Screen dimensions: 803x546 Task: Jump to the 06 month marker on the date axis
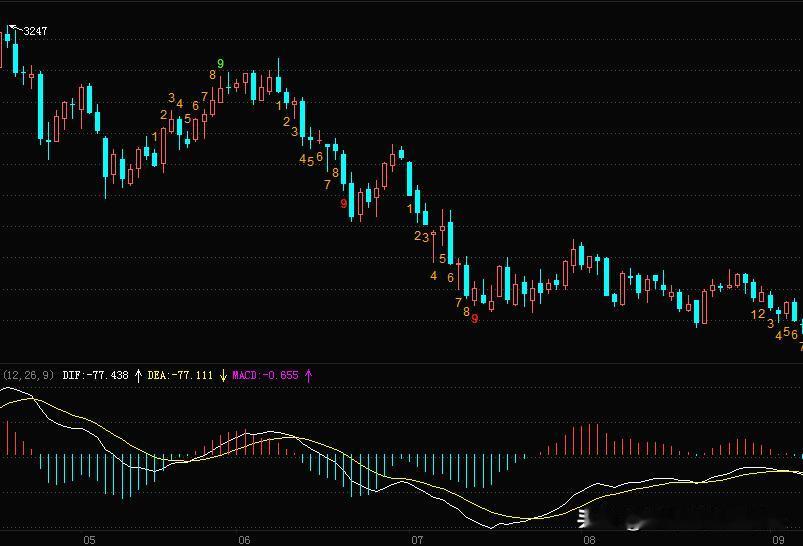pos(244,539)
